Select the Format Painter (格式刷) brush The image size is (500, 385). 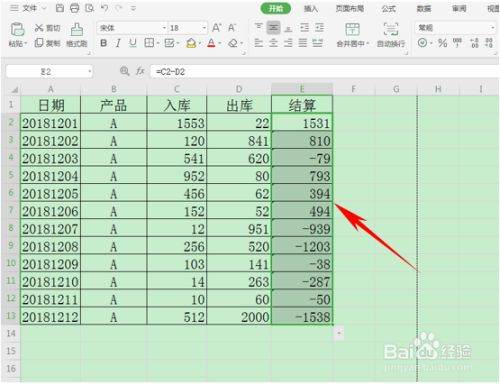pos(77,29)
